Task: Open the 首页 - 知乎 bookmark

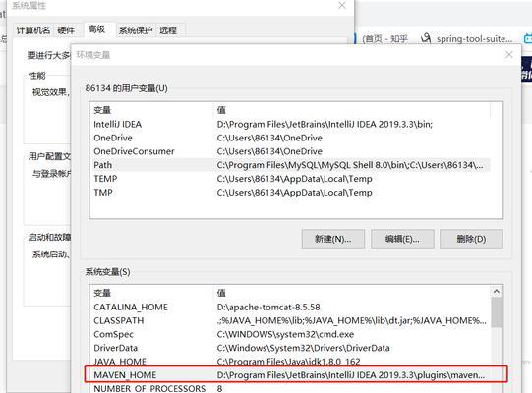Action: [385, 39]
